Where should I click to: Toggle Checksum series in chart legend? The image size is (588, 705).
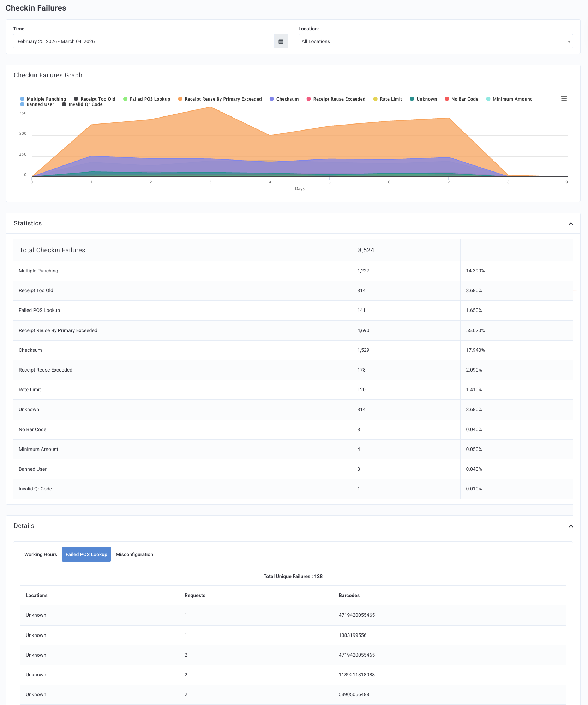coord(284,99)
